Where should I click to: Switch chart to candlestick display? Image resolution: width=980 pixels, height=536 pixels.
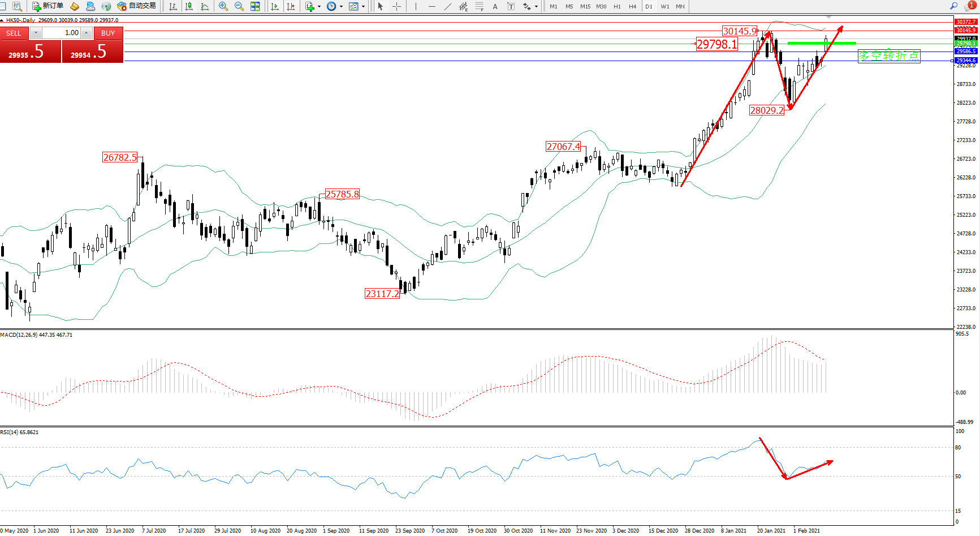tap(189, 6)
